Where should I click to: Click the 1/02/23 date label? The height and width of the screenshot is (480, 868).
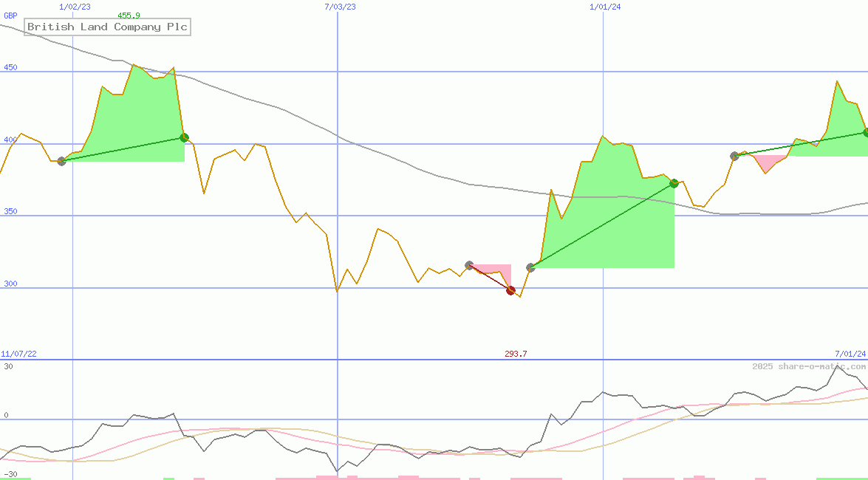75,7
